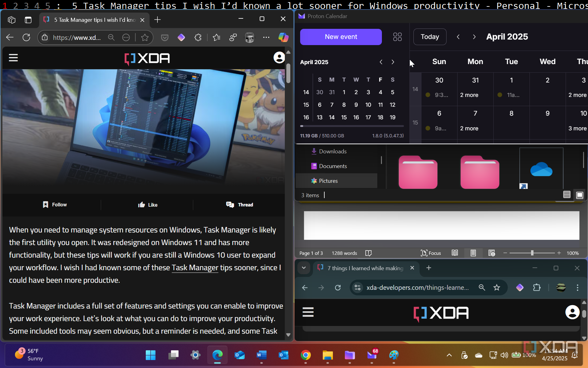Go to next month in mini calendar
This screenshot has width=588, height=368.
(393, 62)
